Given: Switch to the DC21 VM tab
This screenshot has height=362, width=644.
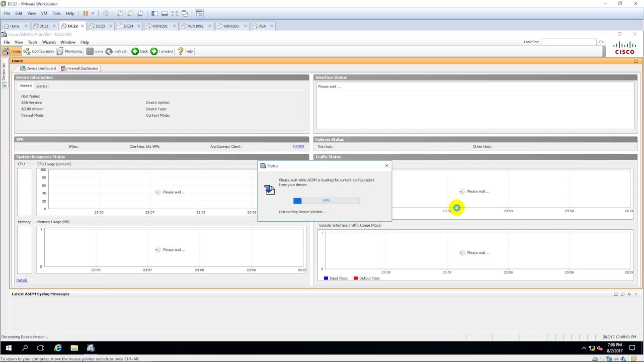Looking at the screenshot, I should [44, 26].
